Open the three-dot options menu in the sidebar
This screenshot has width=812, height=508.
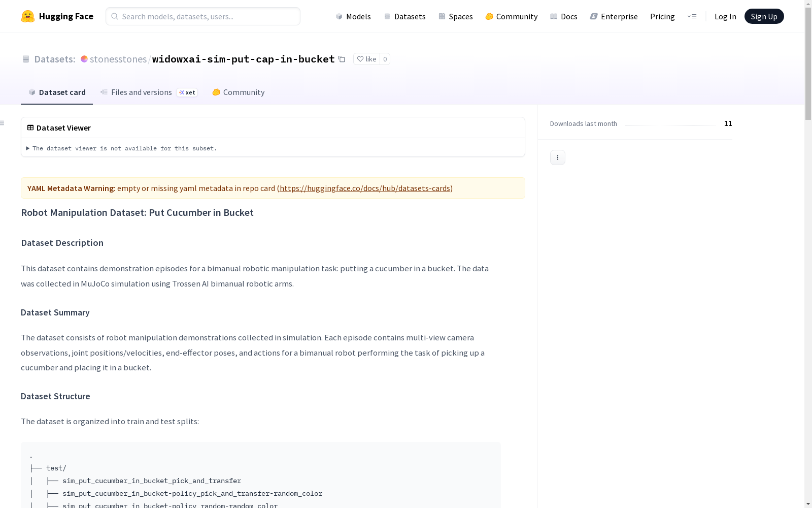(558, 157)
